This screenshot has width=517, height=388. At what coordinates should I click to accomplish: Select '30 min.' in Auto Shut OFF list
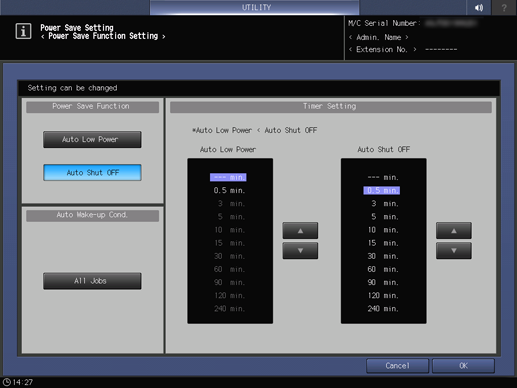(x=383, y=256)
